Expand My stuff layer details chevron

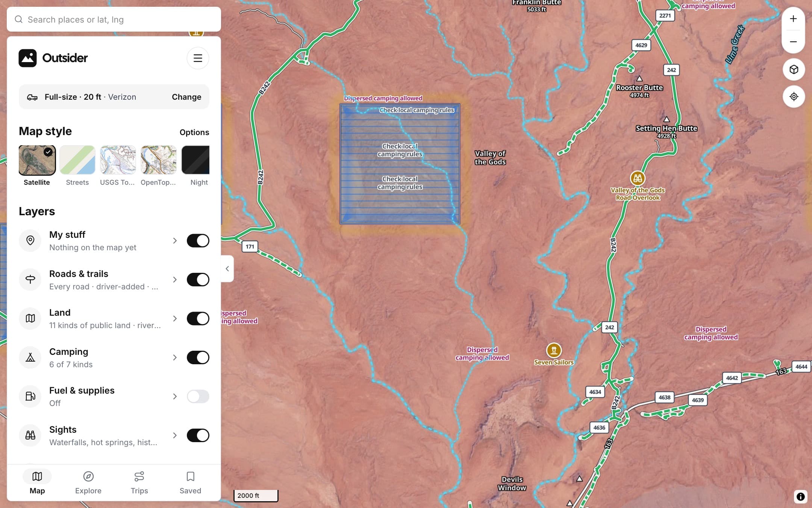(175, 240)
